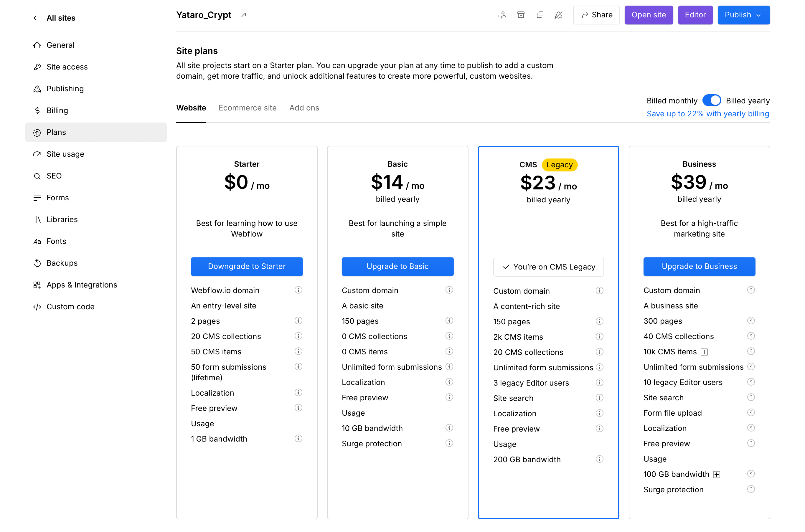Expand the plus icon beside 100 GB bandwidth
This screenshot has width=805, height=532.
(x=716, y=475)
